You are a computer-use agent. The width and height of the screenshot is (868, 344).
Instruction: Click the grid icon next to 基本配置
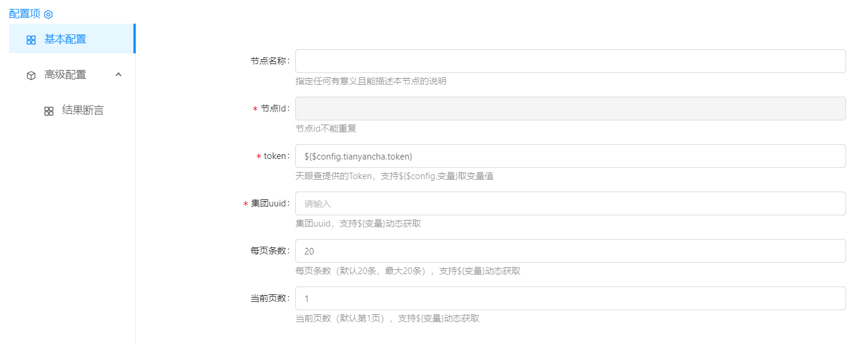(31, 40)
